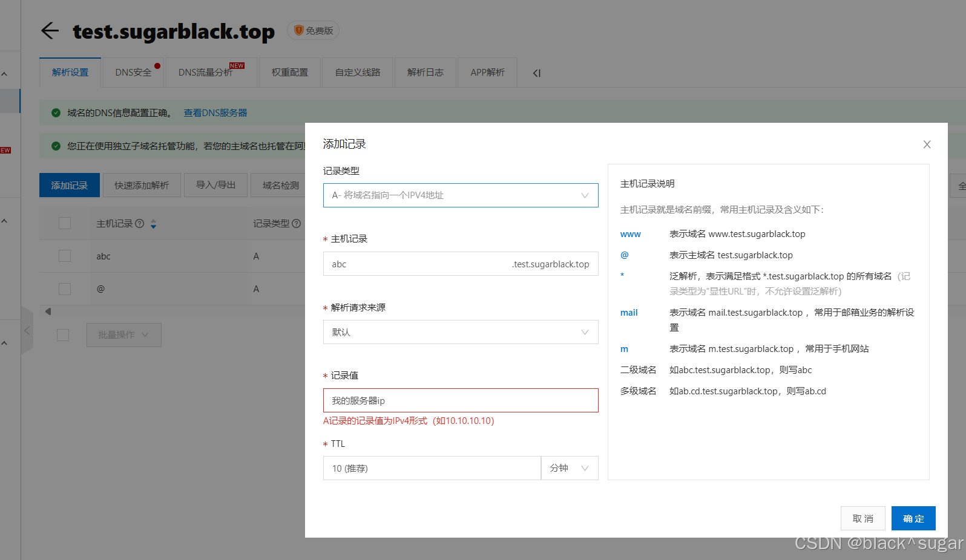Sort by 主机记录 using the sort arrows
The image size is (966, 560).
pos(154,224)
